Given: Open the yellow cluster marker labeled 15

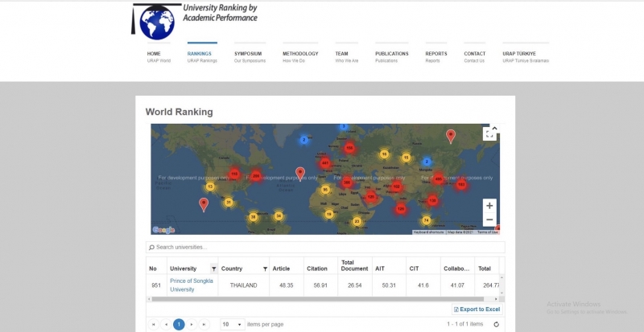Looking at the screenshot, I should pyautogui.click(x=406, y=158).
